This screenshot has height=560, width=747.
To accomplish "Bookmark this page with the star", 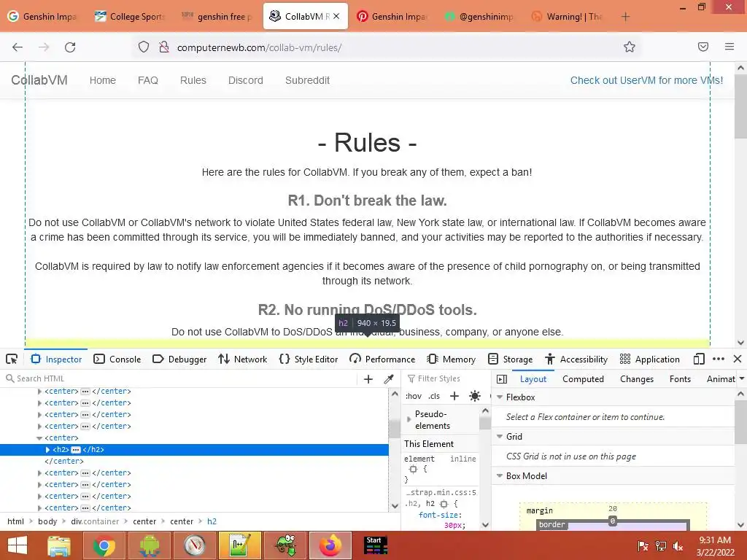I will [630, 47].
